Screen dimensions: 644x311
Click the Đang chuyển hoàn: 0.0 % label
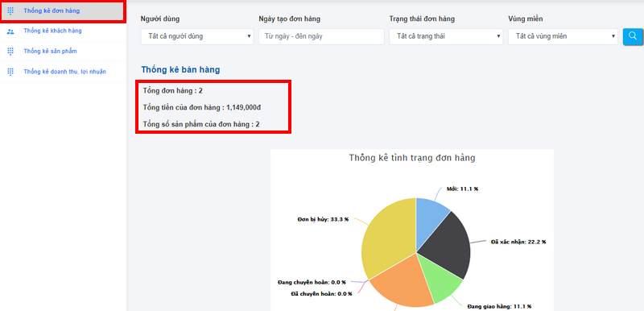[x=312, y=282]
